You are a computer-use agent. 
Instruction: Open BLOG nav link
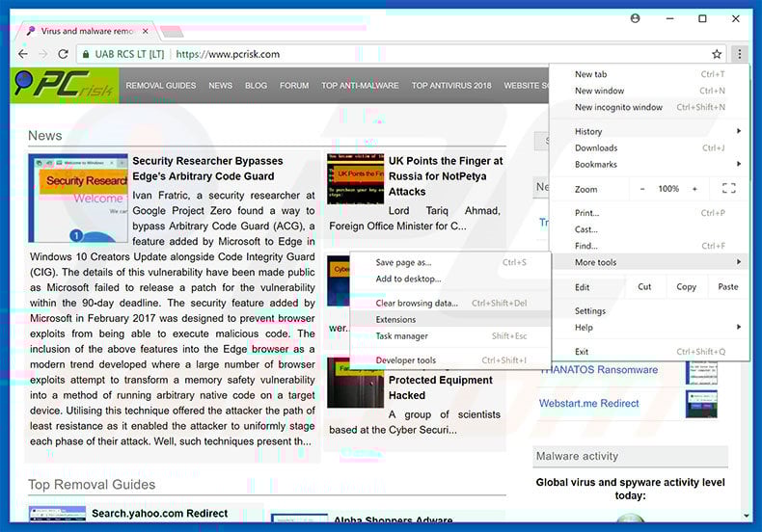257,86
